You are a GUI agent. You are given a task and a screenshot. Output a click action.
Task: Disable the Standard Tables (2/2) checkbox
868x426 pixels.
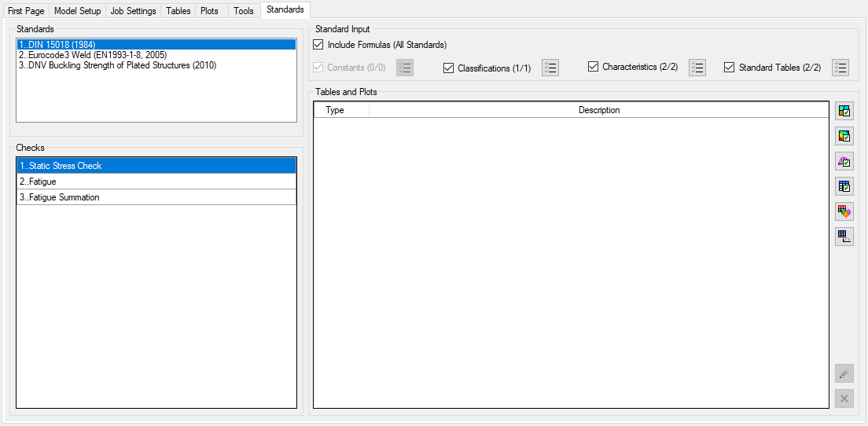(730, 68)
